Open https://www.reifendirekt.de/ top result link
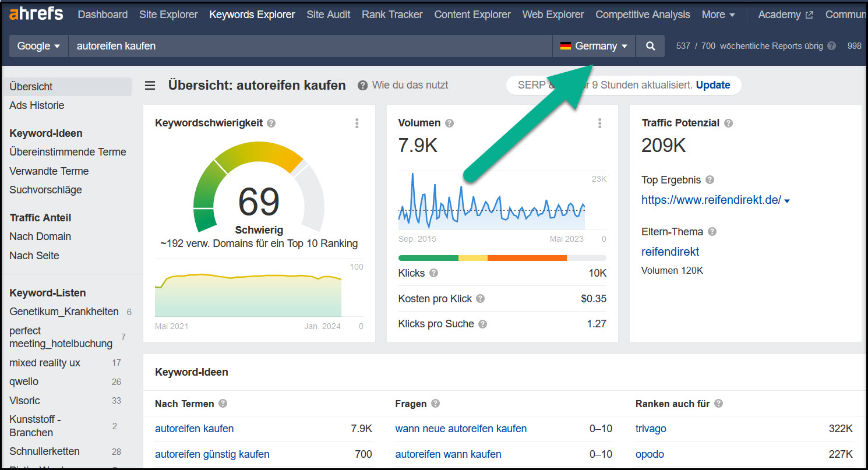868x470 pixels. pyautogui.click(x=711, y=200)
